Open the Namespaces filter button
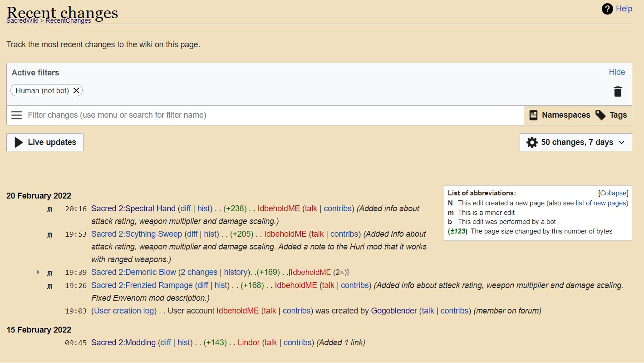The image size is (644, 363). click(559, 115)
